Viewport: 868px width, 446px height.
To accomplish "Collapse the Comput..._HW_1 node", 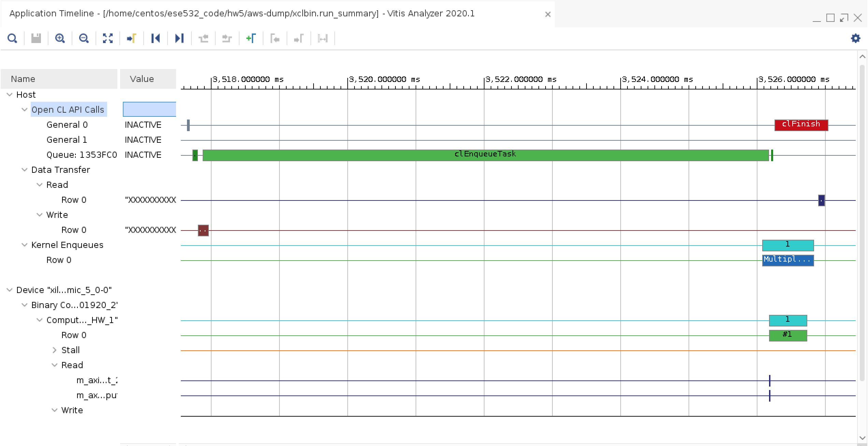I will click(x=40, y=320).
